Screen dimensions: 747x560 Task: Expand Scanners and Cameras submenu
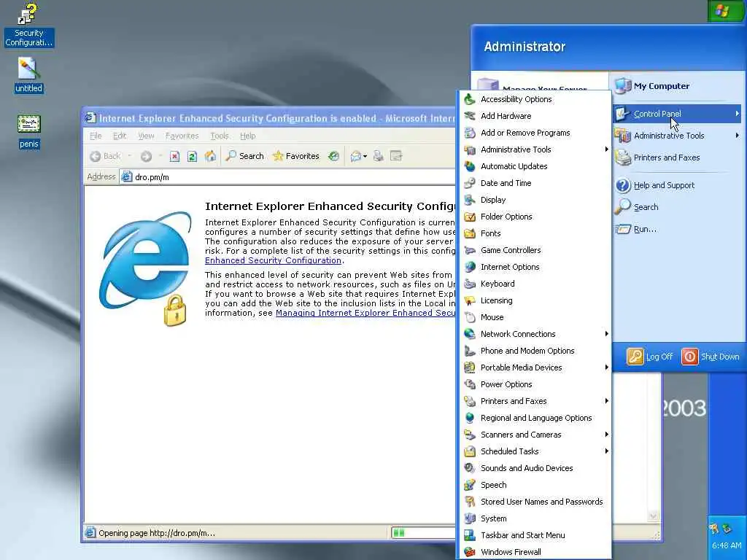pos(534,435)
